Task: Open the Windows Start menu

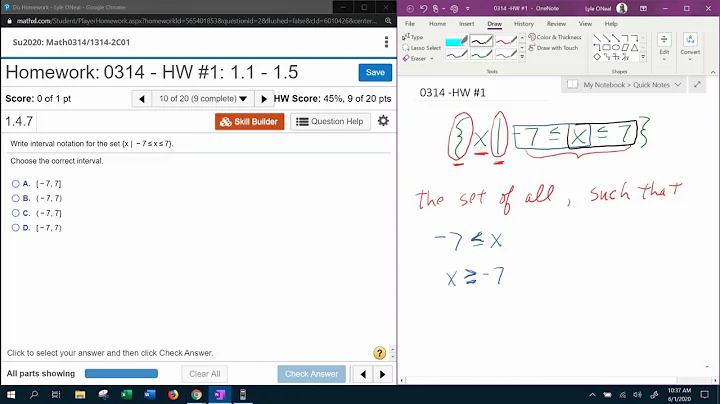Action: [11, 395]
